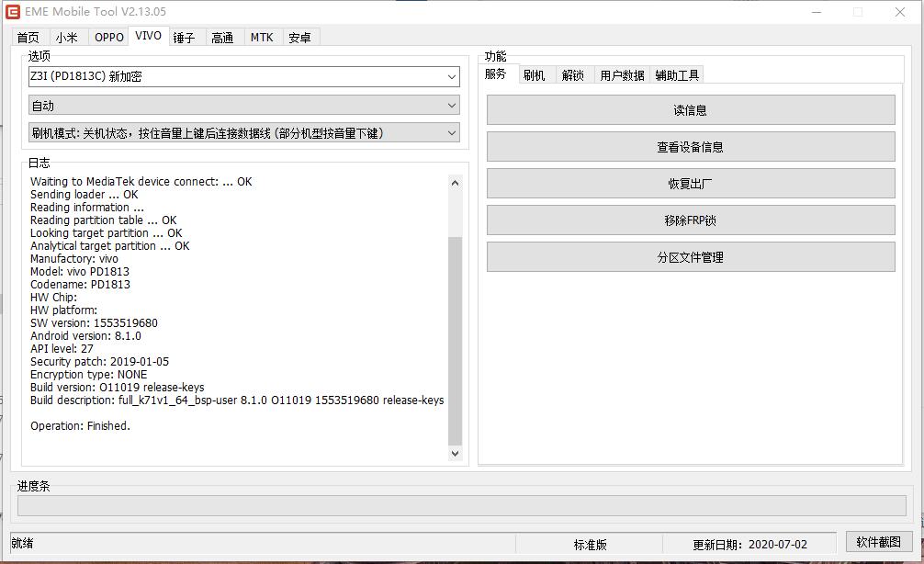The image size is (924, 564).
Task: Click 'Android version: 8.1.0' log entry
Action: coord(85,336)
